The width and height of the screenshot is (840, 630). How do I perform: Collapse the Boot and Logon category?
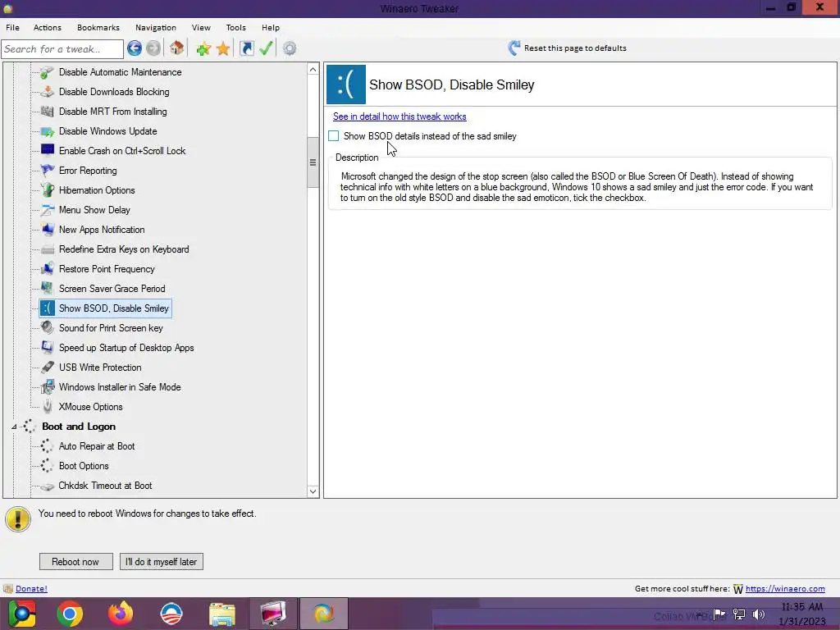(x=14, y=427)
